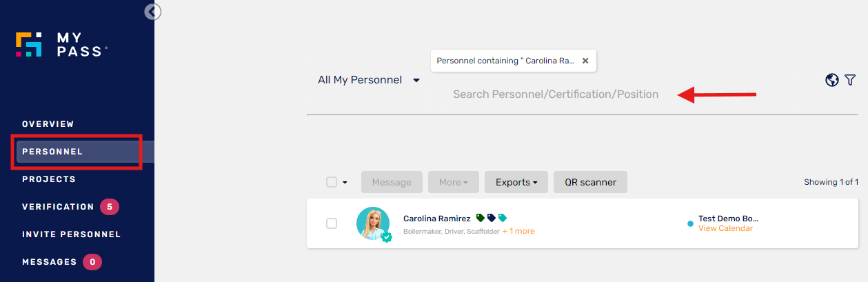Click the dark green tag icon
Screen dimensions: 868x282
481,218
